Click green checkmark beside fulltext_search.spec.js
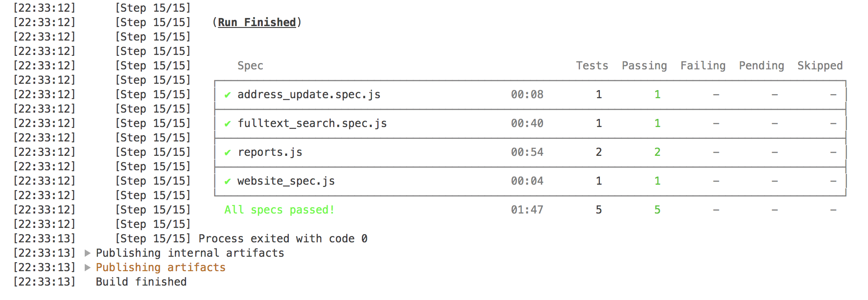The image size is (868, 300). pos(228,123)
